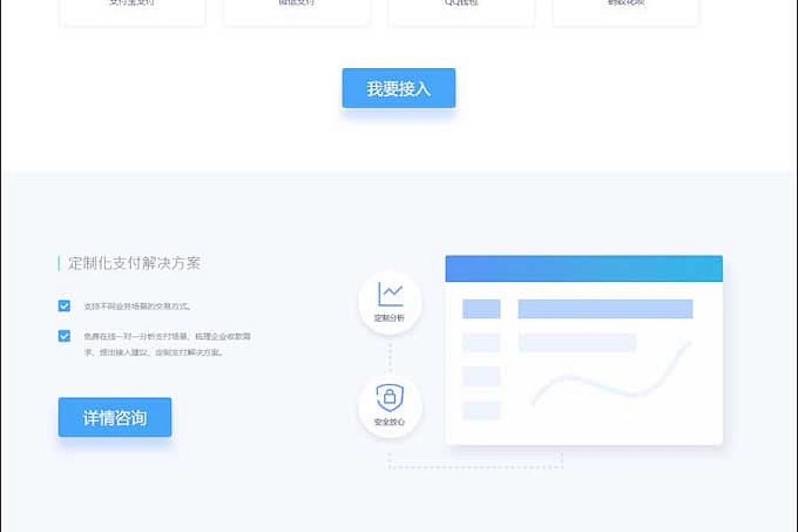Viewport: 798px width, 532px height.
Task: Click the 定制化支付解决方案 heading
Action: pos(134,263)
